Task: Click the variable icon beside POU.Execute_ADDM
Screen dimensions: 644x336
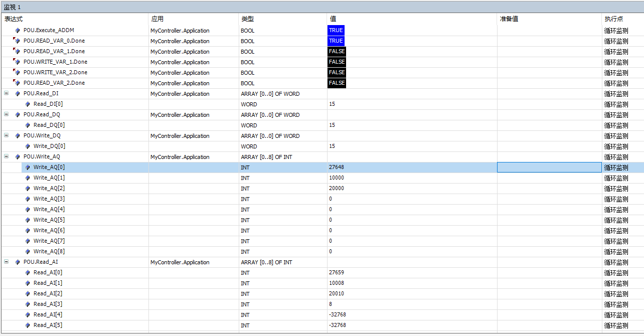Action: [18, 31]
